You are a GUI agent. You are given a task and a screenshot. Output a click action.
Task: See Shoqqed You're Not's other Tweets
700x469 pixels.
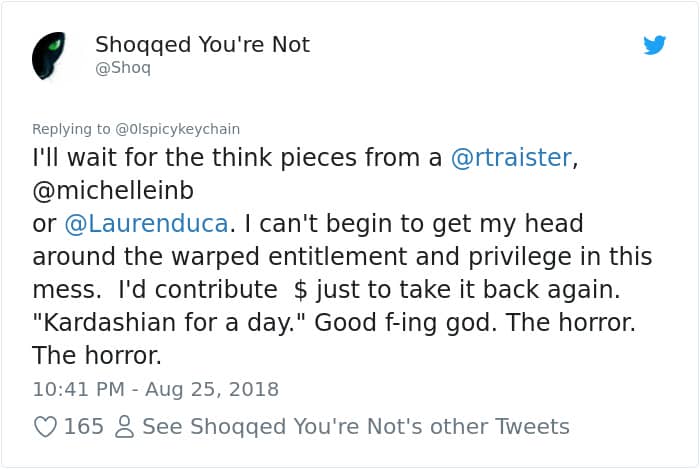pyautogui.click(x=355, y=427)
